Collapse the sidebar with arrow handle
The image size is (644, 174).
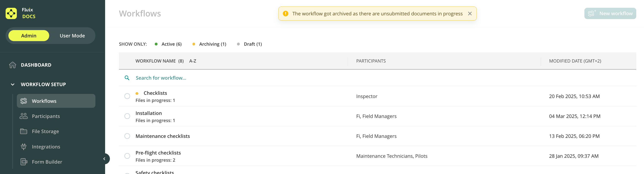[x=104, y=159]
